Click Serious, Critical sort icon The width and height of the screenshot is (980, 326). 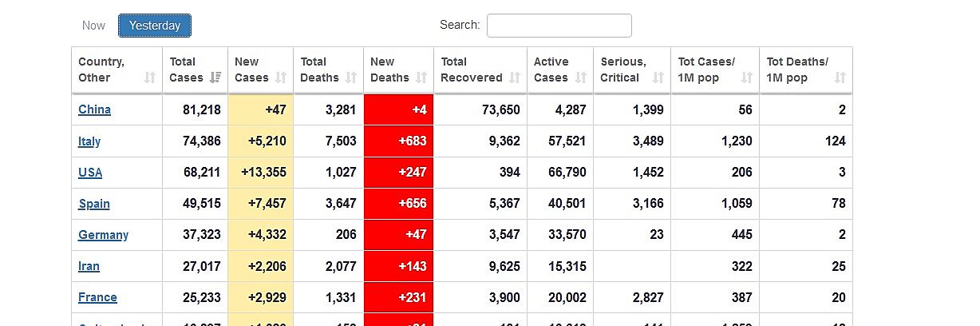click(x=658, y=78)
